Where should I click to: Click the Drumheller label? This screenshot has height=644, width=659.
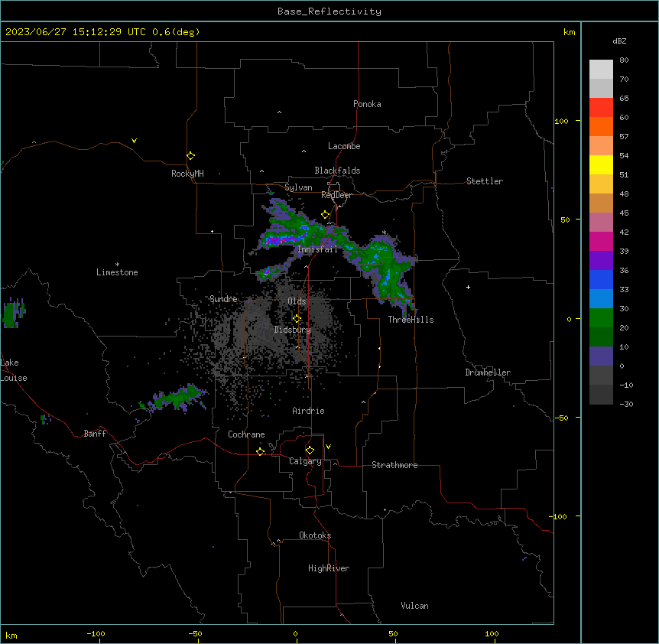click(x=488, y=372)
